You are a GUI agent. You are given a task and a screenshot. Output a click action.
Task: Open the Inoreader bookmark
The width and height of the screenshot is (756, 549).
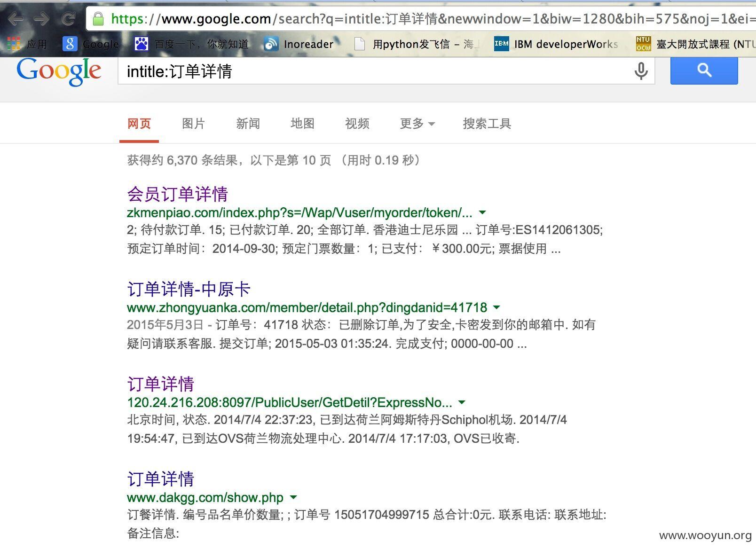coord(299,44)
